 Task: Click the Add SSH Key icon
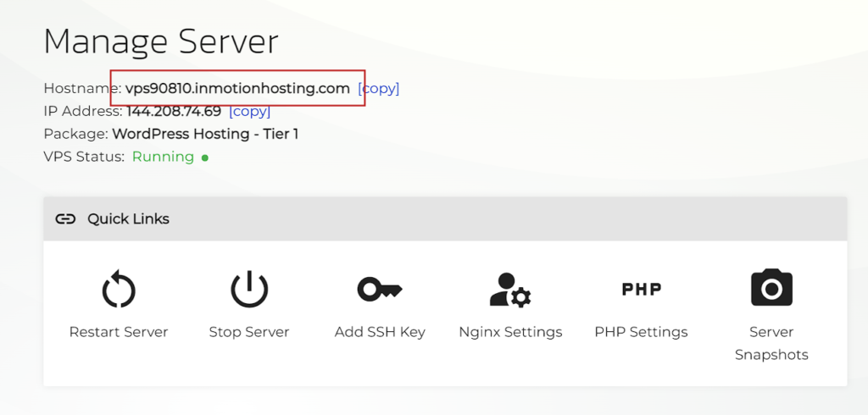(x=380, y=290)
